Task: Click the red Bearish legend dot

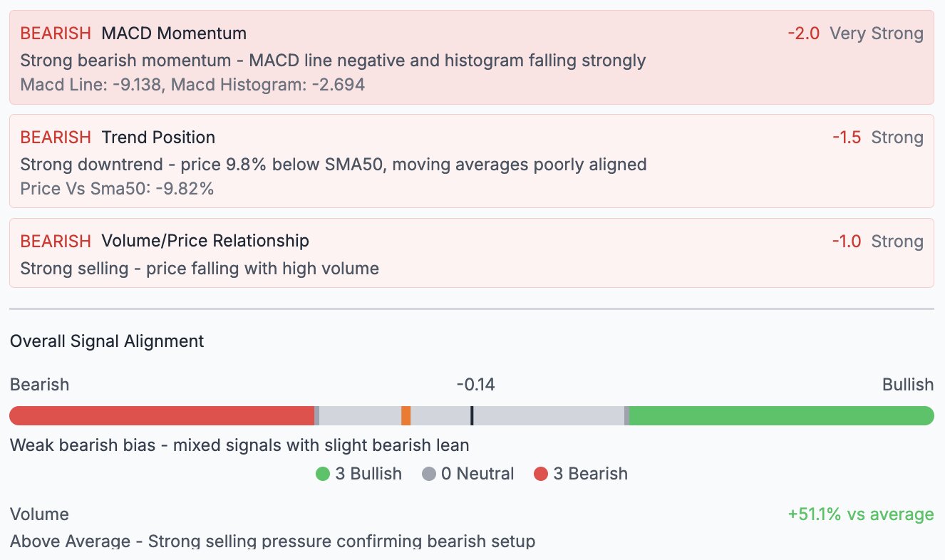Action: (x=541, y=474)
